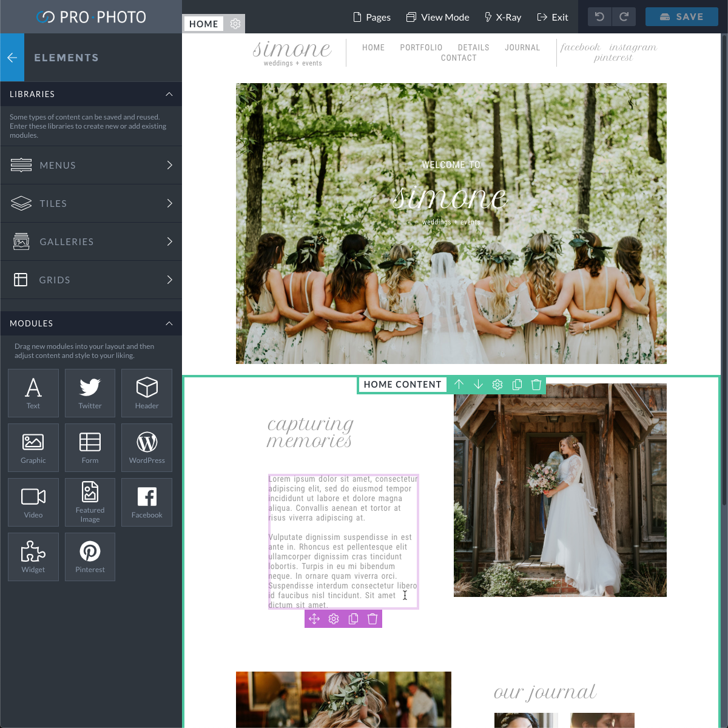Image resolution: width=728 pixels, height=728 pixels.
Task: Expand the TILES library
Action: [91, 203]
